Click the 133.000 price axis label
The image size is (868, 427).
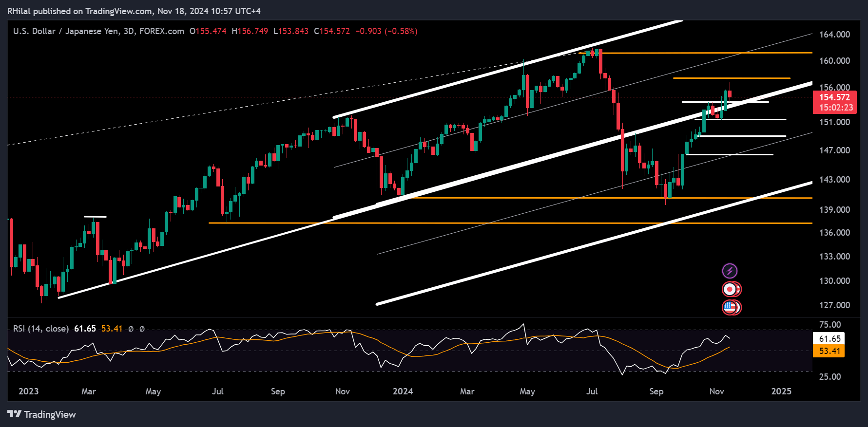[834, 257]
